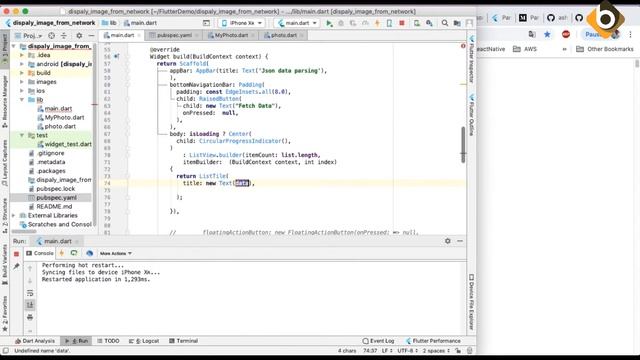The width and height of the screenshot is (640, 360).
Task: Open Project panel settings gear
Action: pos(79,36)
